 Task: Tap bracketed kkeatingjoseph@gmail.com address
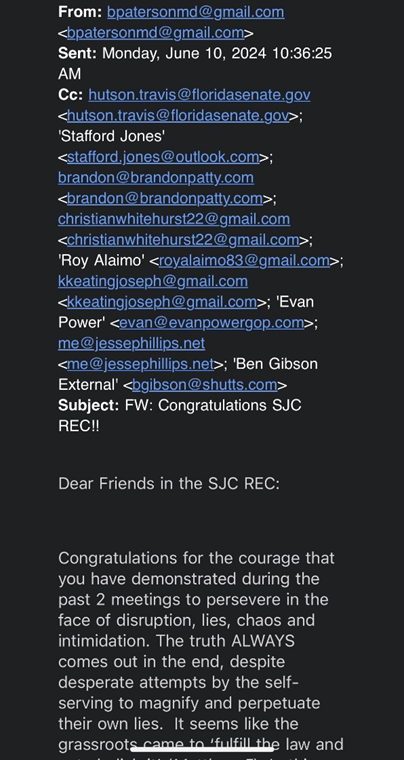tap(162, 302)
